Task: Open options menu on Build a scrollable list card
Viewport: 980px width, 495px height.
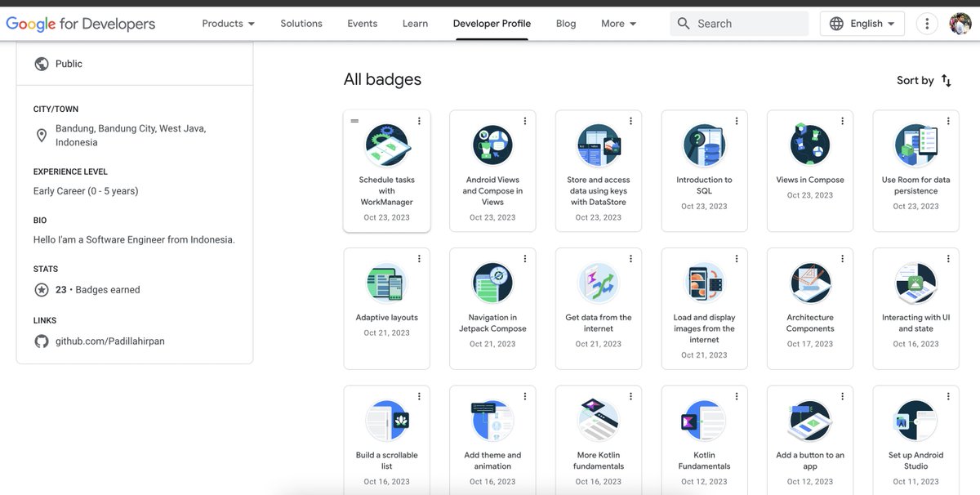Action: pyautogui.click(x=419, y=397)
